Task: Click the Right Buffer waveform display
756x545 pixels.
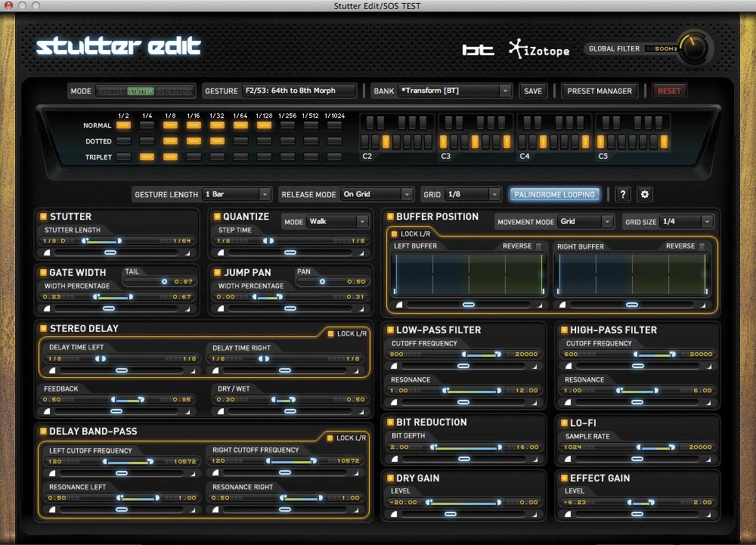Action: pyautogui.click(x=632, y=274)
